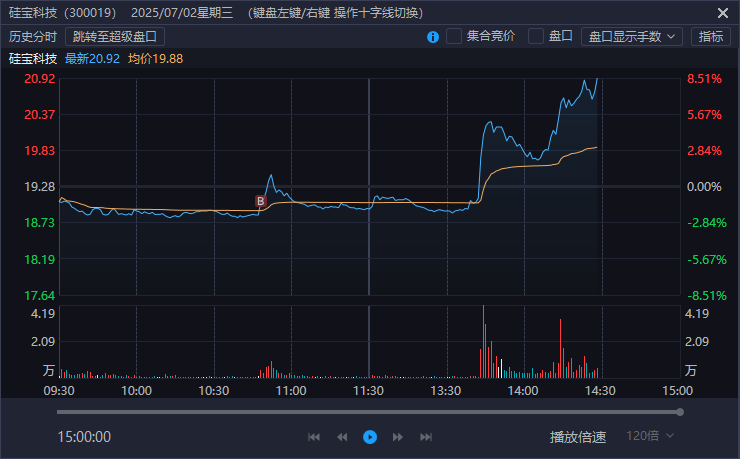Click the -5.67% axis label
The image size is (740, 459).
706,259
